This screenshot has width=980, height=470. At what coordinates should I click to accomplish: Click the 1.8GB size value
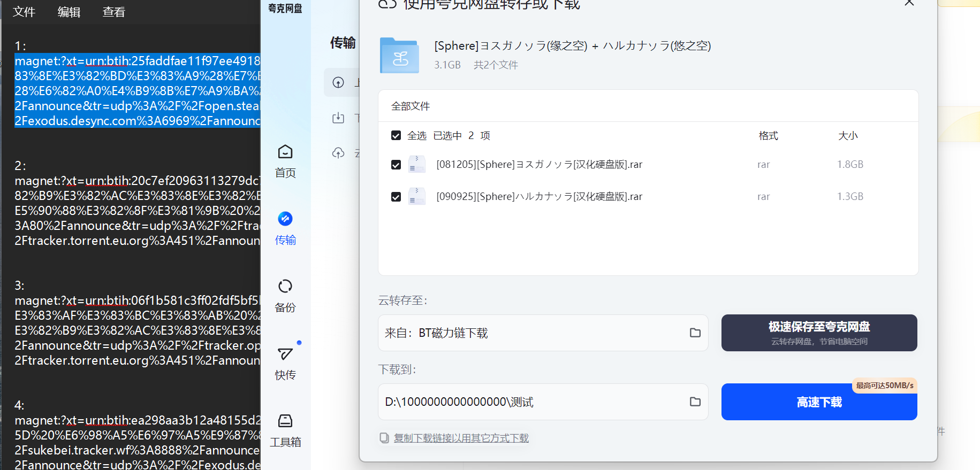[x=850, y=164]
